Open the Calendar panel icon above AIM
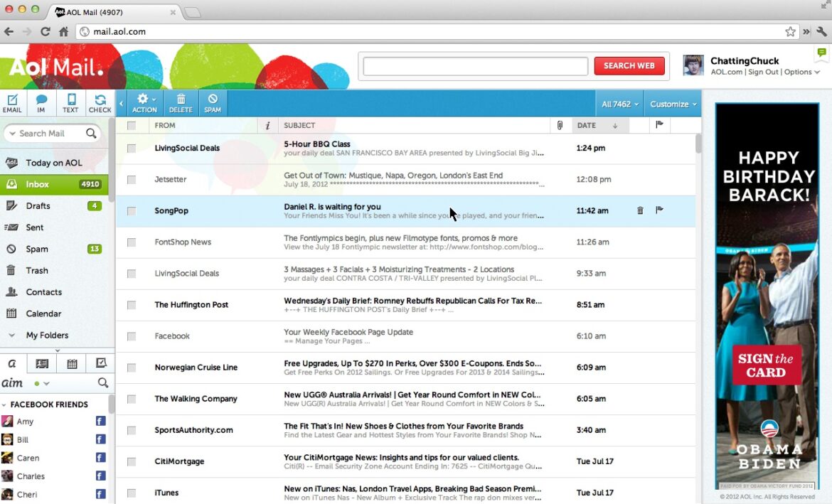832x504 pixels. pos(71,363)
